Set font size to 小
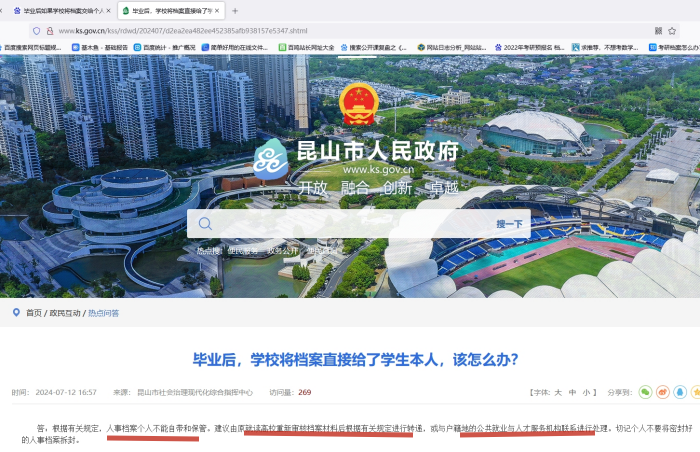 pos(586,393)
